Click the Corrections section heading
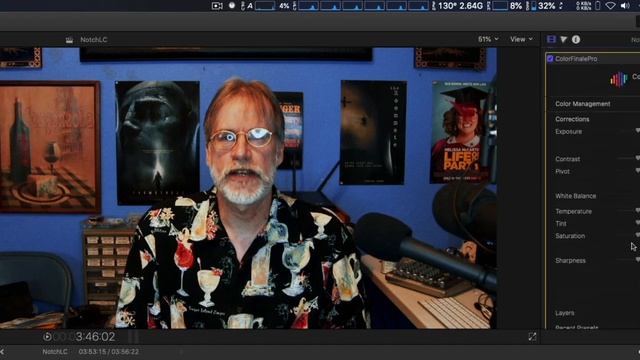Screen dimensions: 640x360 coord(572,119)
